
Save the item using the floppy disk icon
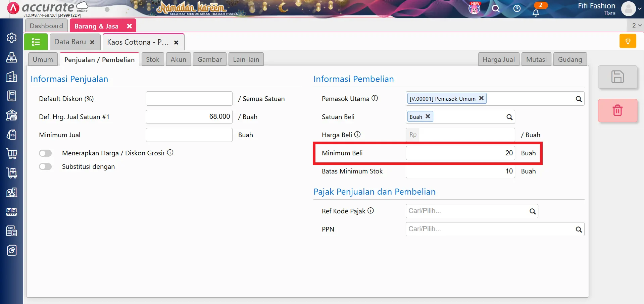coord(617,77)
